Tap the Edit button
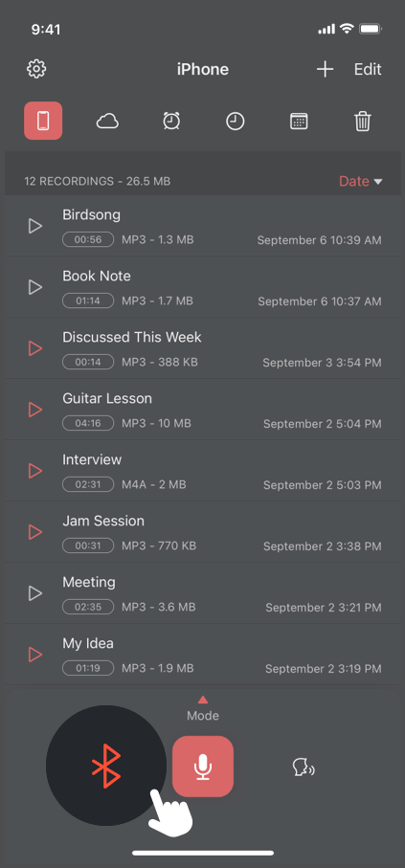The image size is (405, 868). [368, 69]
